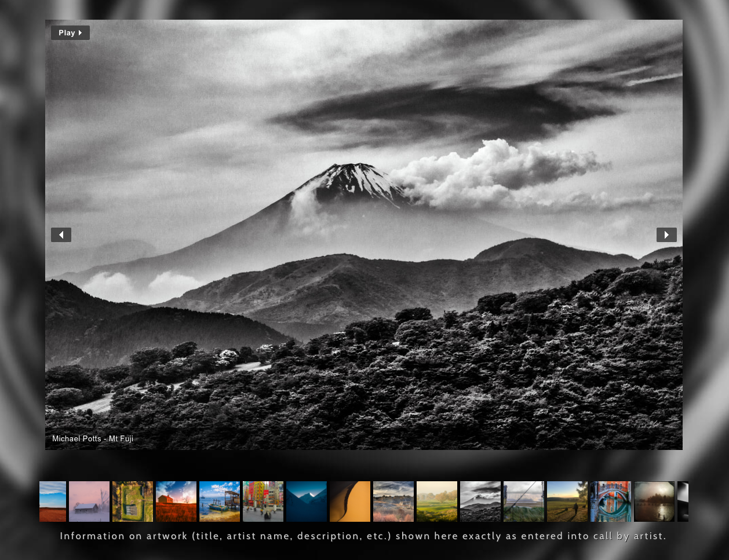Click the next slide arrow
This screenshot has width=729, height=560.
(x=666, y=235)
